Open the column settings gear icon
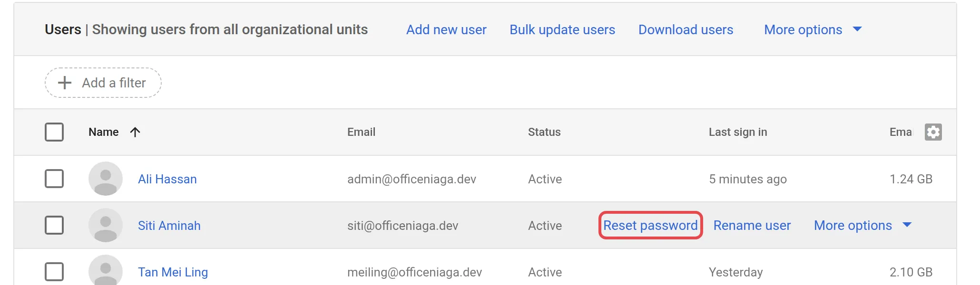Screen dimensions: 980x285 (933, 132)
